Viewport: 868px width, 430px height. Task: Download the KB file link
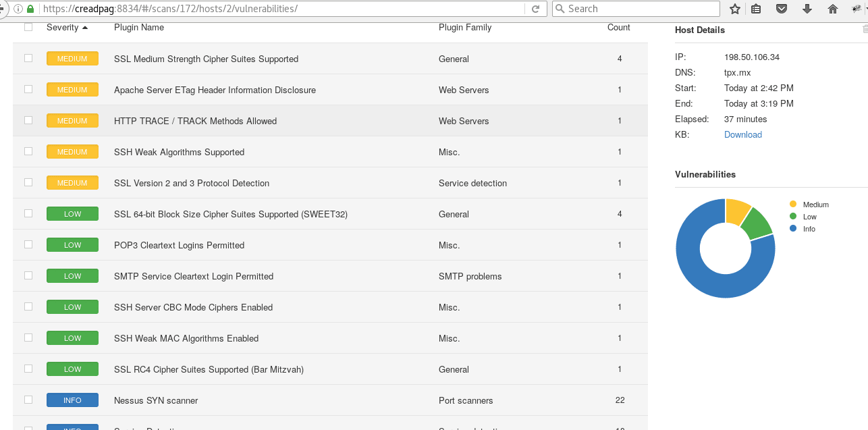742,134
